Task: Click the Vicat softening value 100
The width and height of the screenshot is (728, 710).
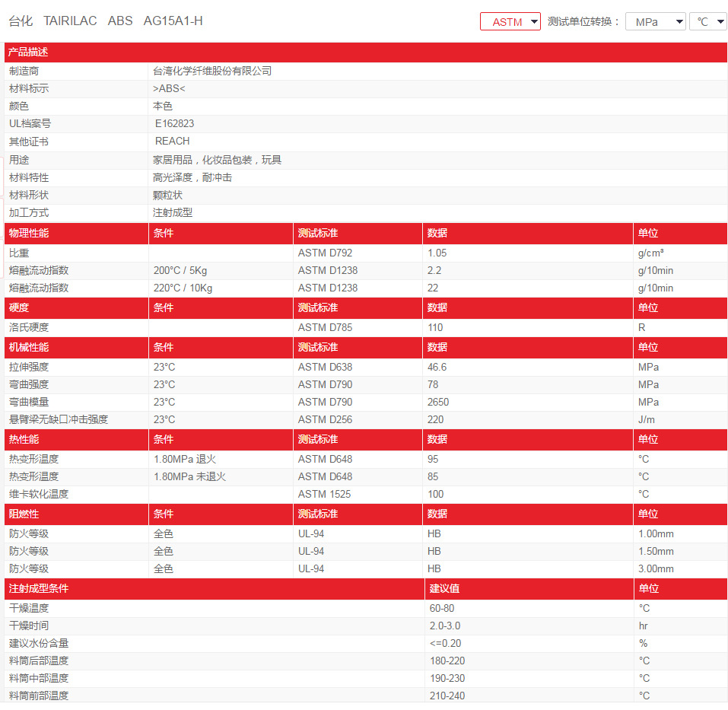Action: click(435, 494)
